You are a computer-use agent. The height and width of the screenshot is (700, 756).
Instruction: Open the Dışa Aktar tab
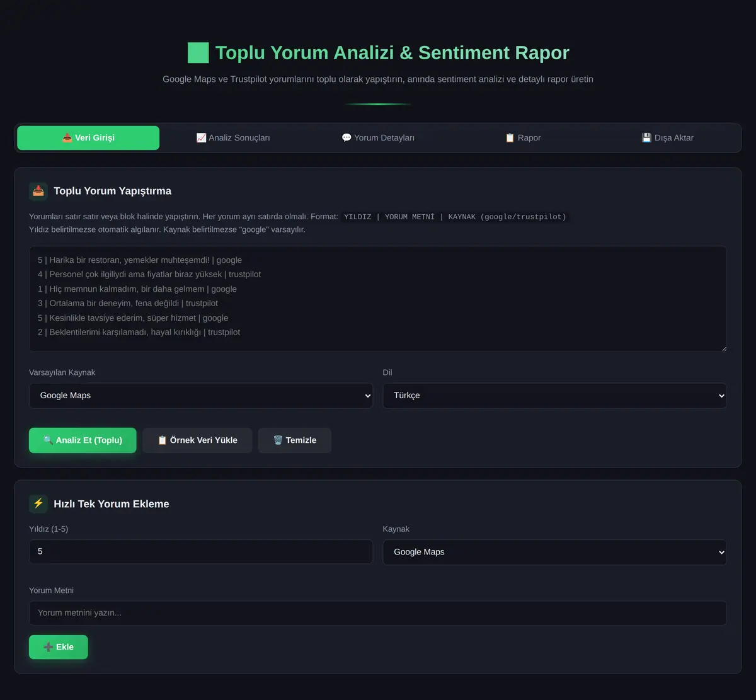pyautogui.click(x=668, y=138)
